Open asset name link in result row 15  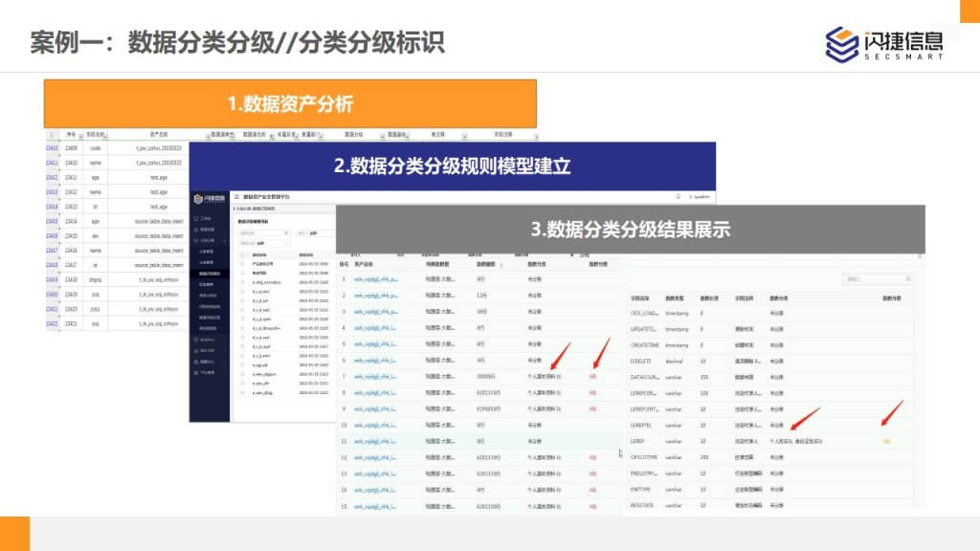pos(375,507)
